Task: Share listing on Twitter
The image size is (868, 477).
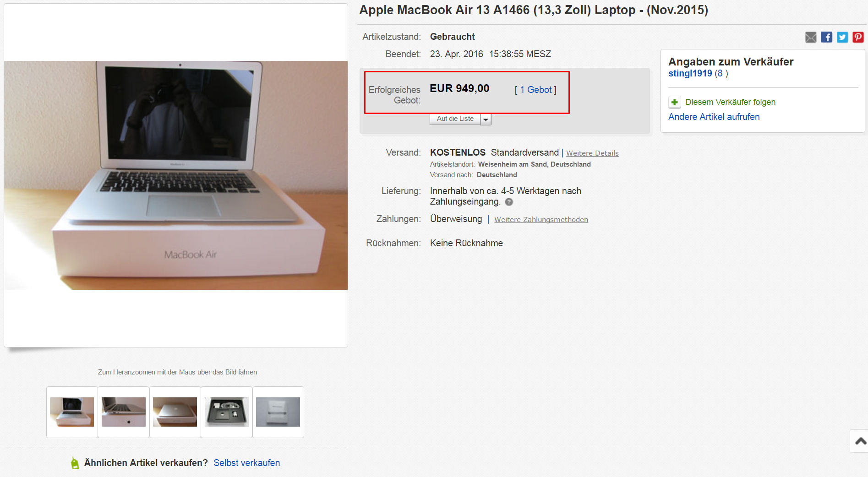Action: coord(842,38)
